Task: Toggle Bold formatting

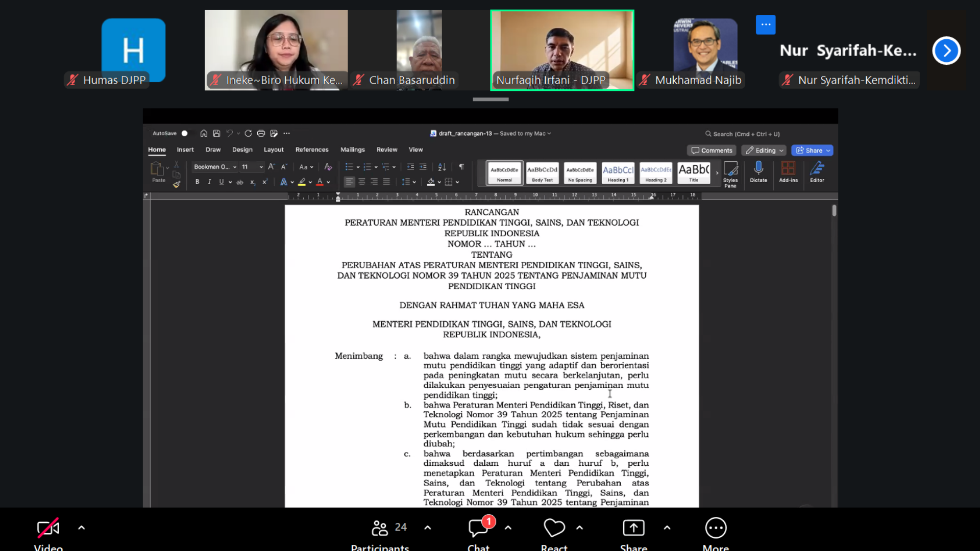Action: [197, 182]
